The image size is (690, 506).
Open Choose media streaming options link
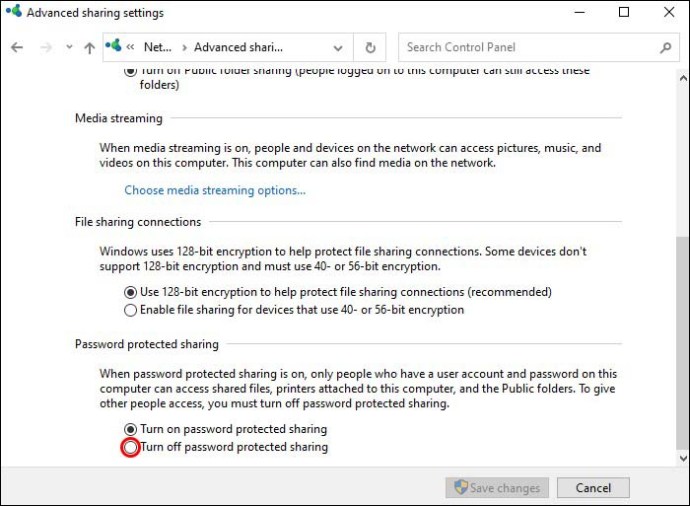pos(215,190)
